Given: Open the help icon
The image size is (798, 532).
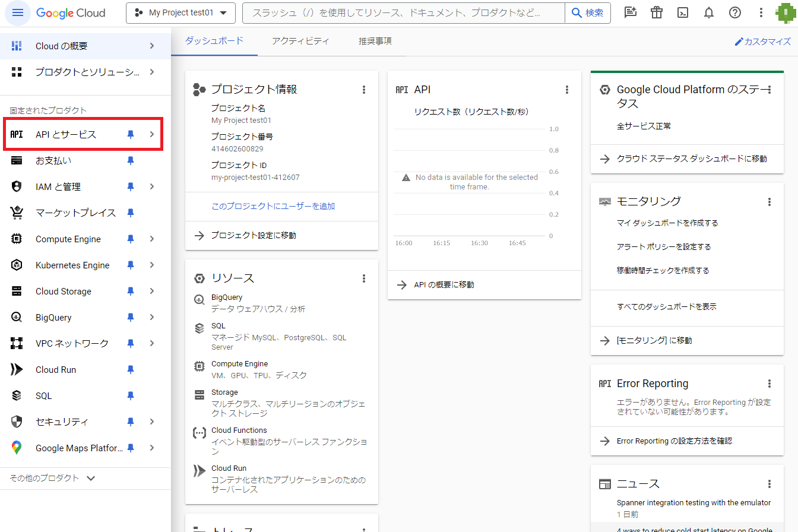Looking at the screenshot, I should (734, 12).
